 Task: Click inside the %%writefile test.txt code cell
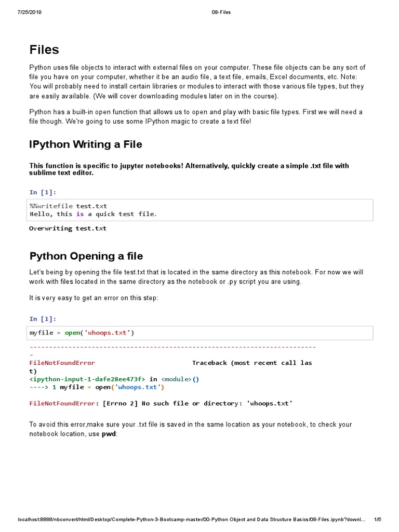200,210
